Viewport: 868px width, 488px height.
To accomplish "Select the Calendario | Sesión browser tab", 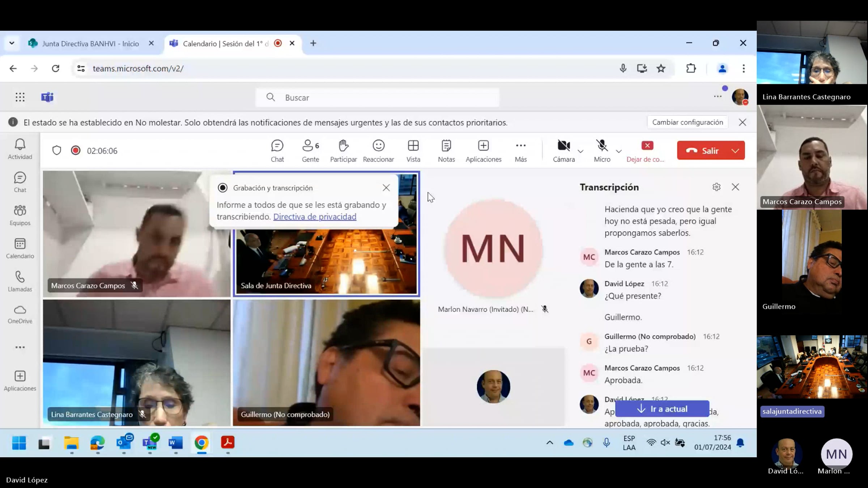I will pos(226,43).
